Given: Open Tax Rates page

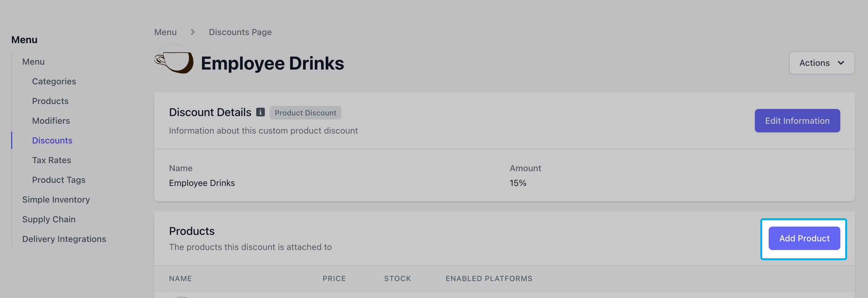Looking at the screenshot, I should point(52,160).
